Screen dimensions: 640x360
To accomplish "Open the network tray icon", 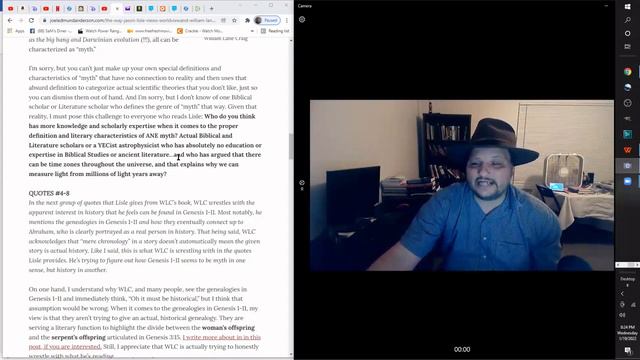I will (x=633, y=304).
